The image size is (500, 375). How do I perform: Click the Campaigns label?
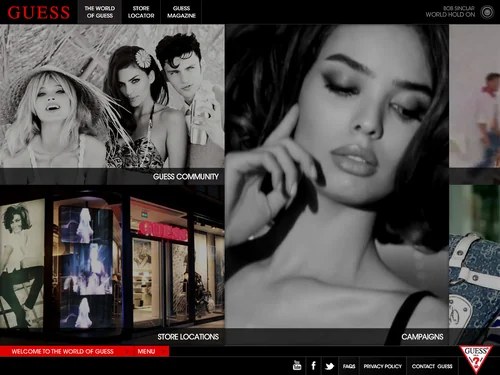point(422,337)
